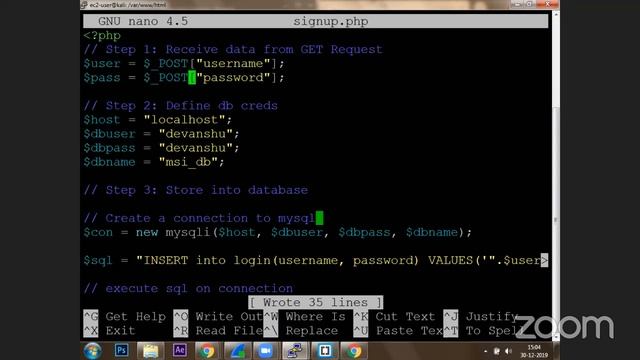Click the 'Create a connection to mysql' comment
This screenshot has width=640, height=360.
tap(199, 218)
